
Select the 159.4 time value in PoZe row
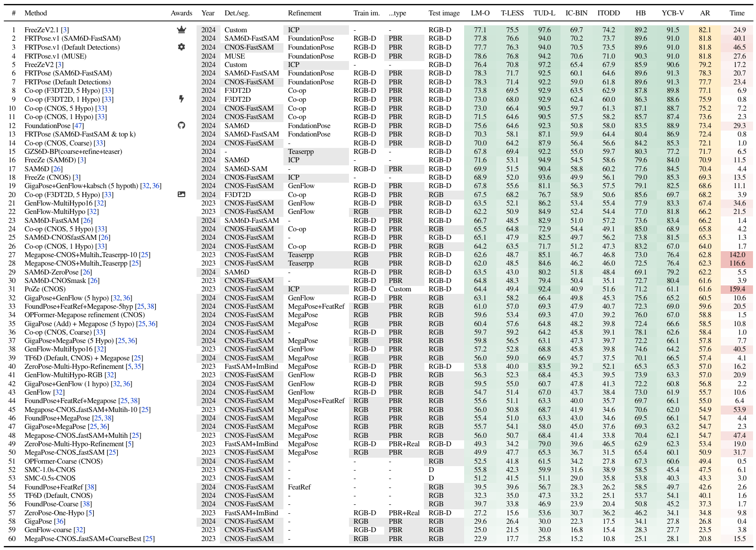coord(737,289)
